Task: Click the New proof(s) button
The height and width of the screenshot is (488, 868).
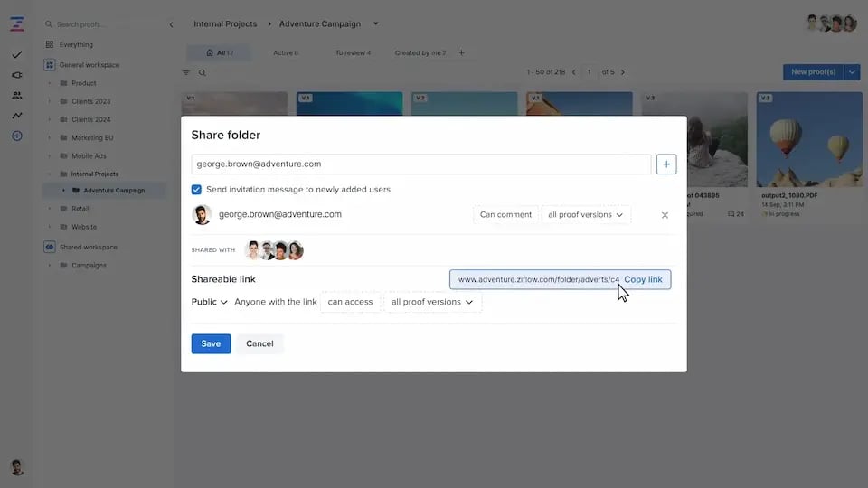Action: [x=813, y=72]
